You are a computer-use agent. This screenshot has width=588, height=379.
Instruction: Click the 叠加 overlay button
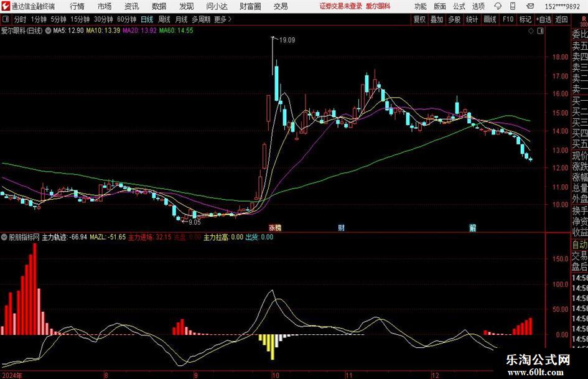coord(437,19)
